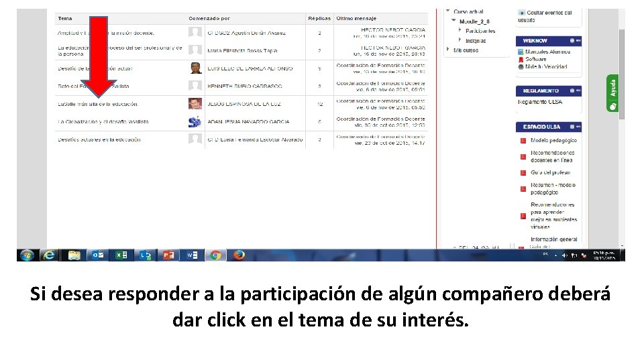Hide the WEKNOW block
This screenshot has height=362, width=644.
pyautogui.click(x=572, y=41)
